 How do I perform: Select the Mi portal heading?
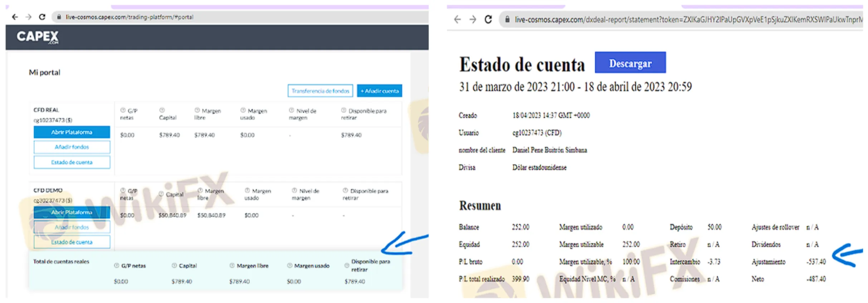[x=45, y=72]
